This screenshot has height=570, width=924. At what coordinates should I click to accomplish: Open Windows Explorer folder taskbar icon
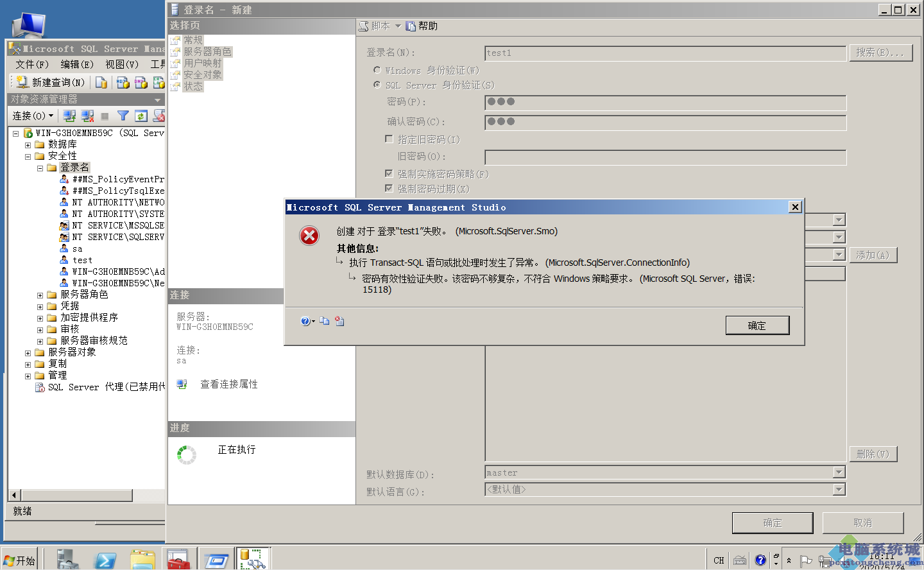(142, 560)
